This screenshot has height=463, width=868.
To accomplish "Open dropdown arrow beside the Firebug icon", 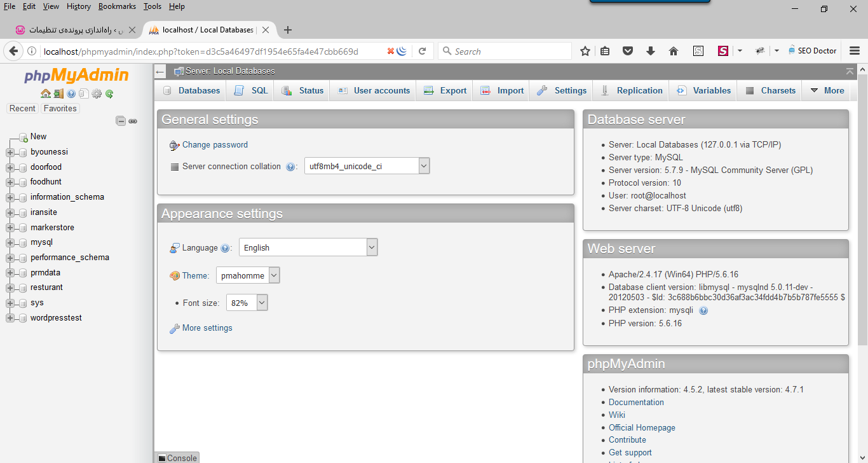I will [x=776, y=51].
